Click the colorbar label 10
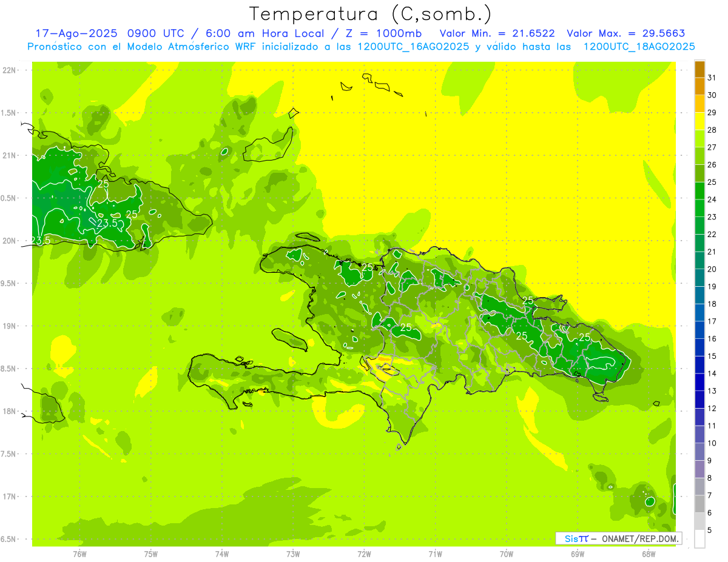Viewport: 728px width, 562px height. (x=712, y=443)
